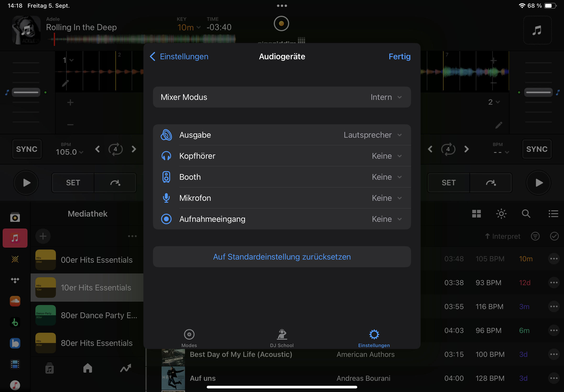Open the Kopfhörer device dropdown

[x=282, y=156]
